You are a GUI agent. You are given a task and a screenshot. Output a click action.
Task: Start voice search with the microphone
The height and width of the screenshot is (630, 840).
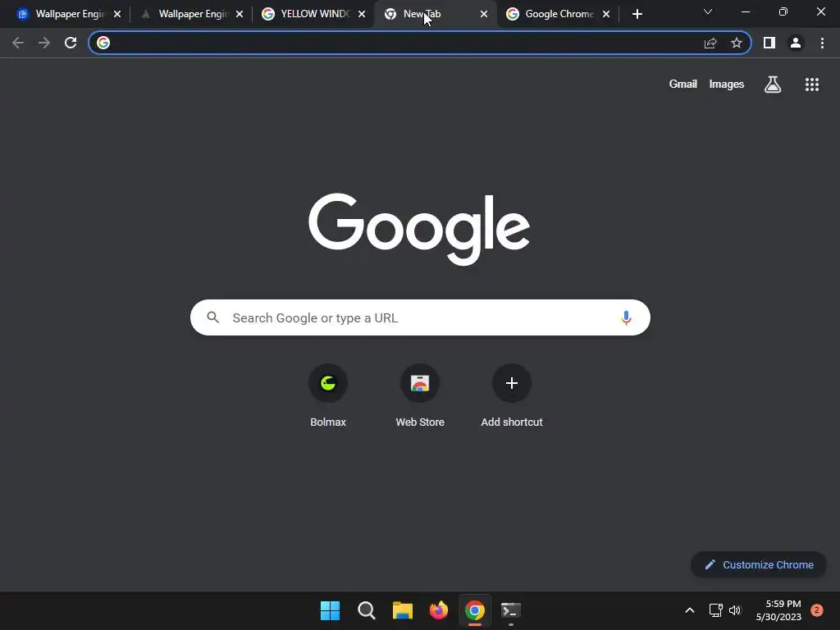[x=626, y=317]
